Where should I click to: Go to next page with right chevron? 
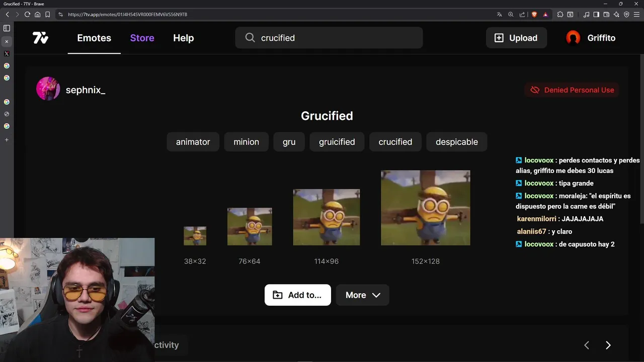608,345
